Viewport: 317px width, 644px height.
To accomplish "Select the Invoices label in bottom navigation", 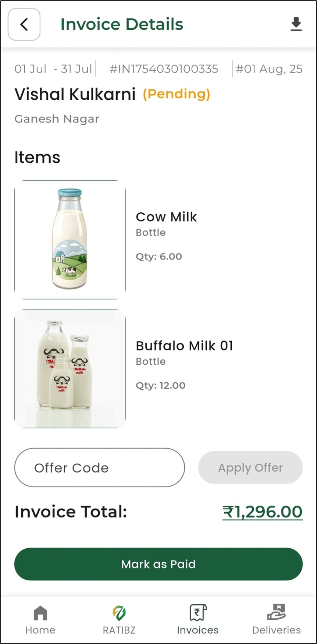I will 198,630.
